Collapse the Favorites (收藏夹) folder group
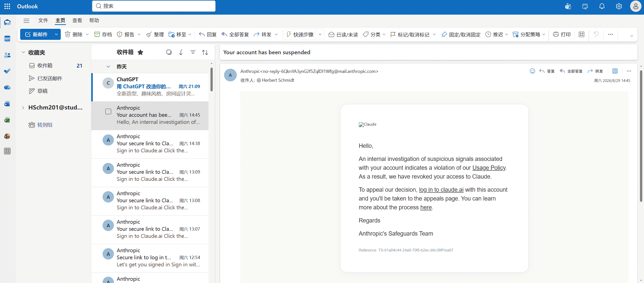644x283 pixels. coord(23,52)
